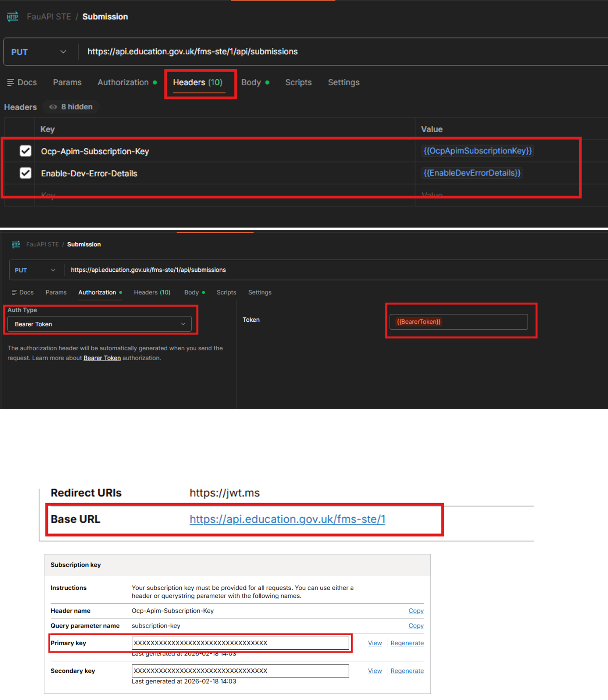Open the PUT method dropdown in top panel
Viewport: 608px width, 700px height.
pyautogui.click(x=39, y=52)
